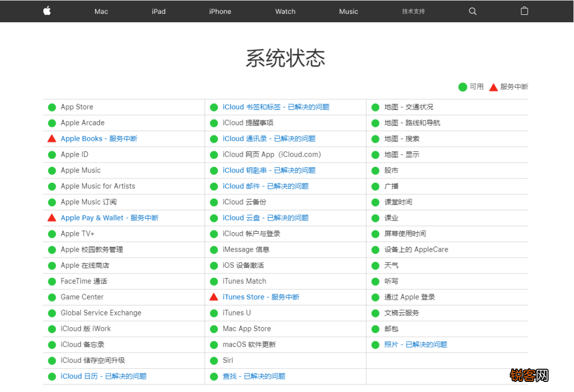Select 课堂时间 text
Image resolution: width=574 pixels, height=392 pixels.
(398, 202)
